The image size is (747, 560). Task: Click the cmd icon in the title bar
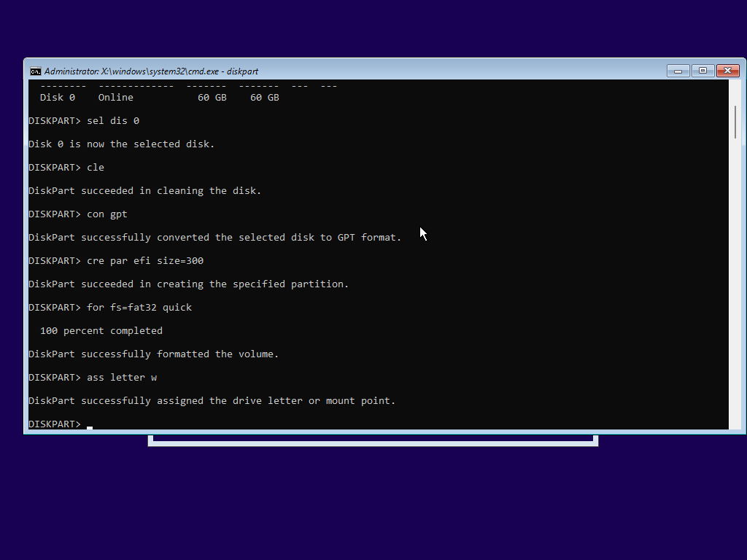click(x=35, y=71)
